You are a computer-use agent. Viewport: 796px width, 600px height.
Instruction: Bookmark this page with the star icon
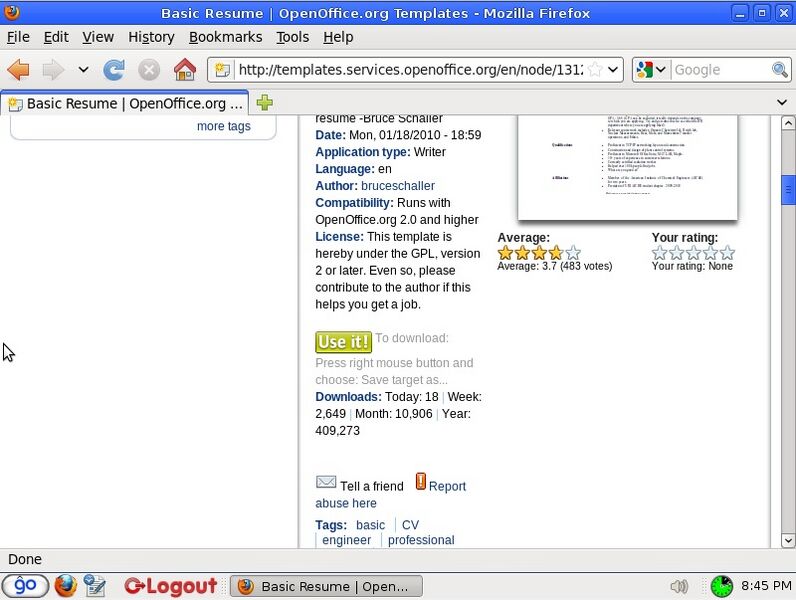(x=595, y=70)
